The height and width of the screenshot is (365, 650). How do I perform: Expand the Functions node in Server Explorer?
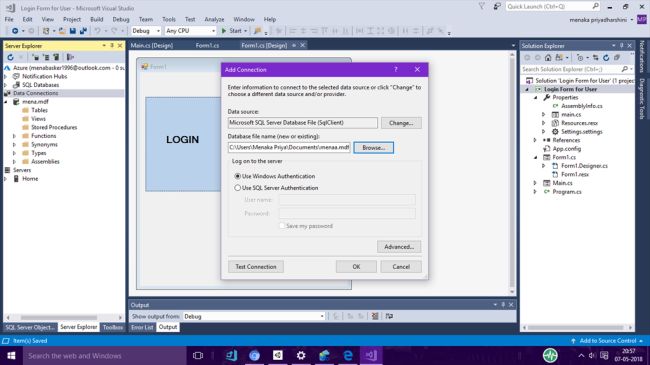click(14, 136)
